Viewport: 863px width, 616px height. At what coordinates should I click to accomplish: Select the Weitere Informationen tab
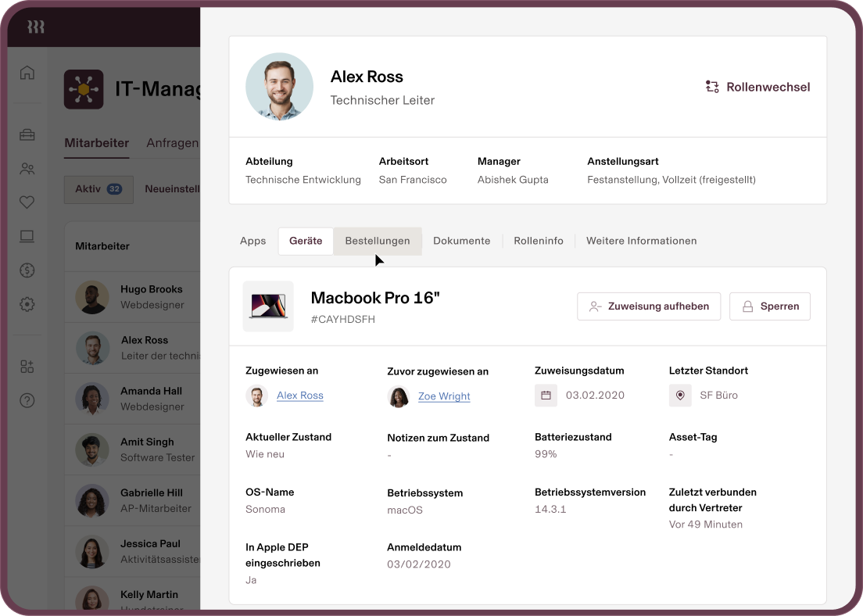pyautogui.click(x=641, y=241)
